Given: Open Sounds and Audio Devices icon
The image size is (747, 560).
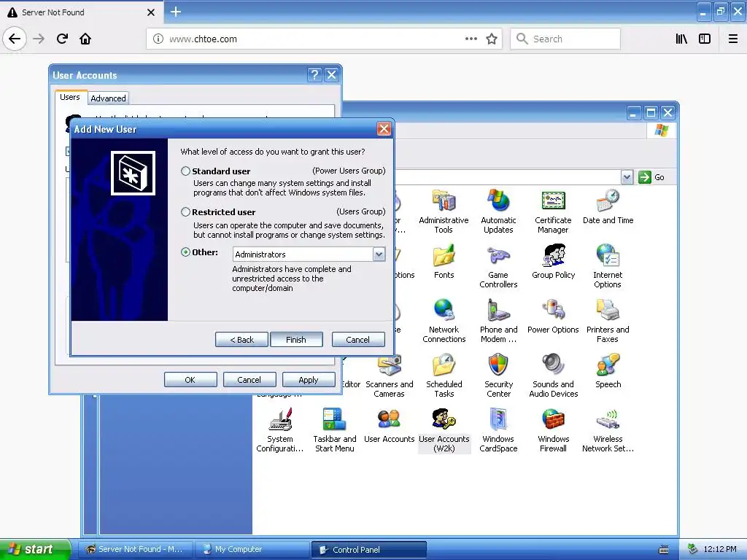Looking at the screenshot, I should point(553,376).
